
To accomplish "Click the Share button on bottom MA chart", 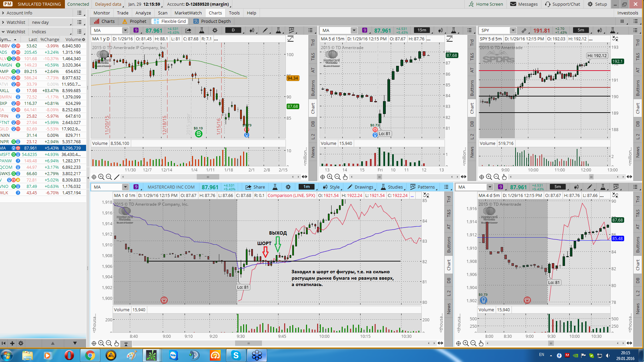I will tap(255, 187).
